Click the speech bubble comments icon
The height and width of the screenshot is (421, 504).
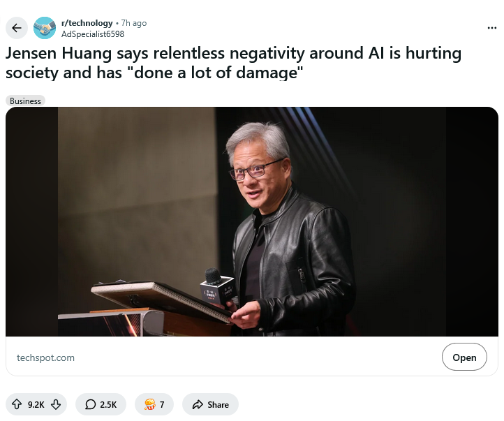(90, 404)
